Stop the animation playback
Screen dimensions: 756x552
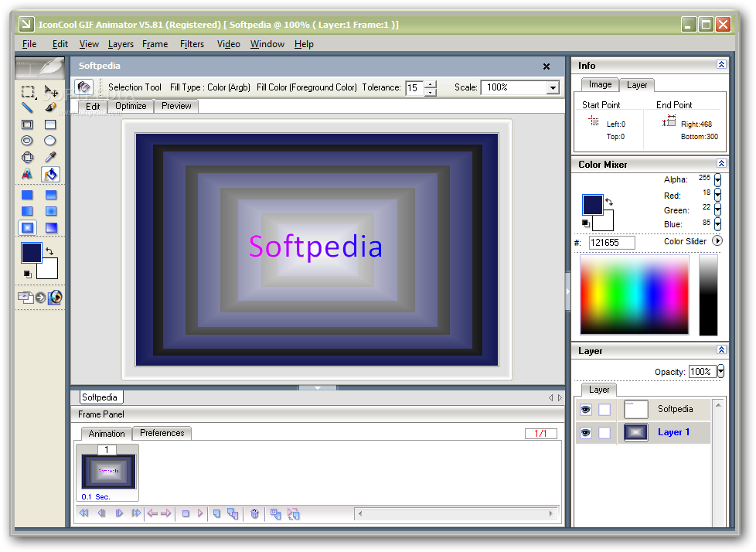186,513
